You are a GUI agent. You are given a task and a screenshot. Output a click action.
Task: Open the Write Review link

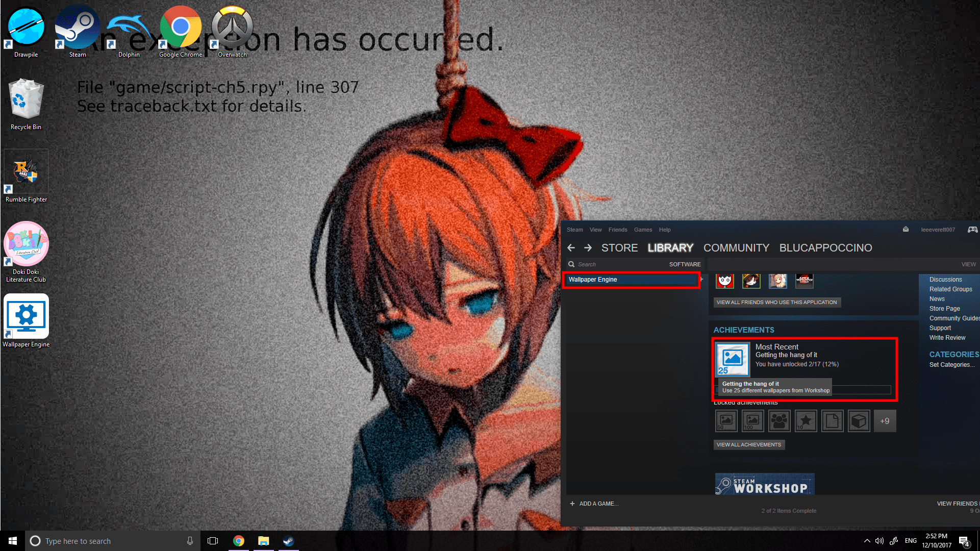point(947,338)
